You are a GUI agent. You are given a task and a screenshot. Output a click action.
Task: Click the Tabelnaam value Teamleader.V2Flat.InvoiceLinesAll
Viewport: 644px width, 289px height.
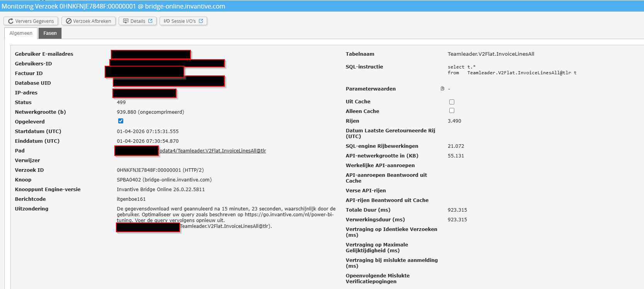[x=491, y=54]
